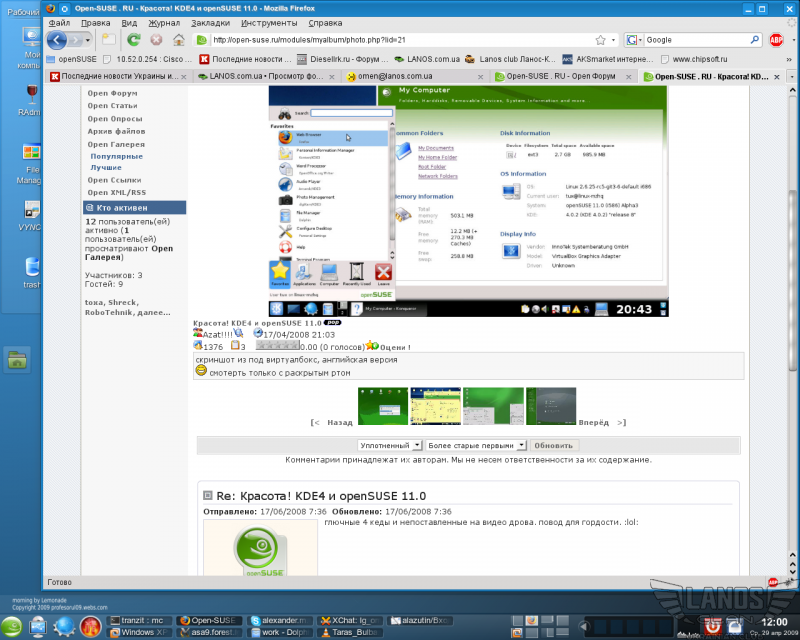Open the 'Open Статьи' sidebar link
Image resolution: width=800 pixels, height=640 pixels.
coord(112,105)
